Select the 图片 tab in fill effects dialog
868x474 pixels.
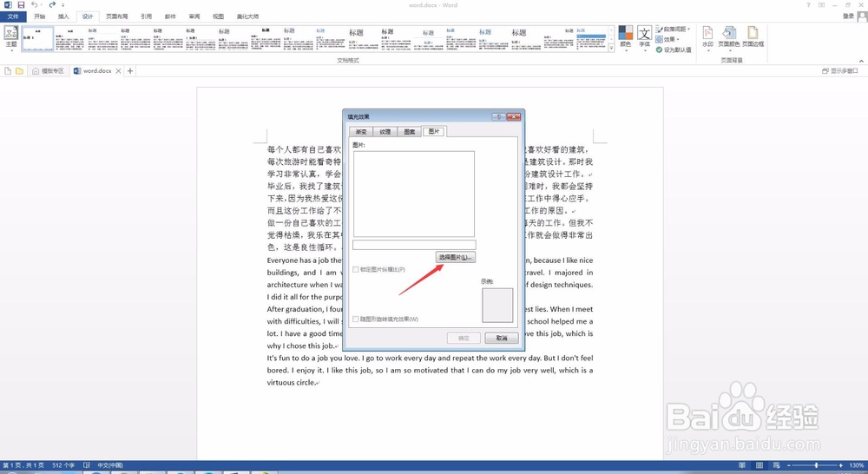[434, 131]
